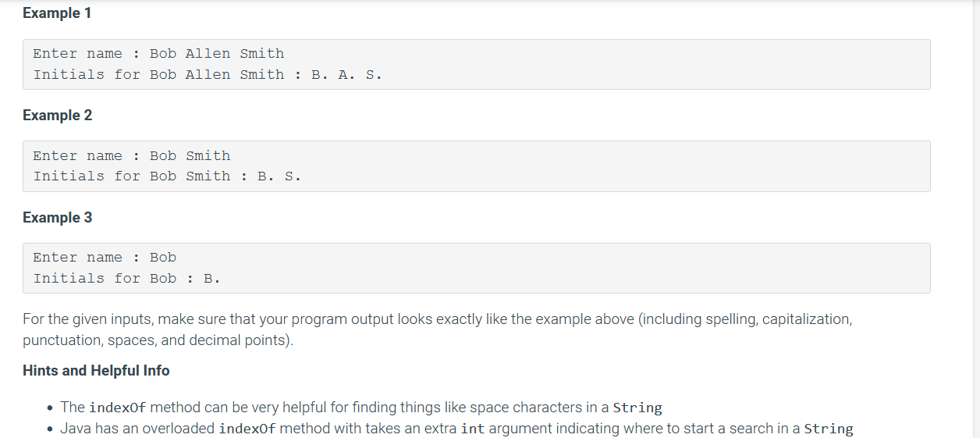Click the int code word in the second bullet

point(474,429)
